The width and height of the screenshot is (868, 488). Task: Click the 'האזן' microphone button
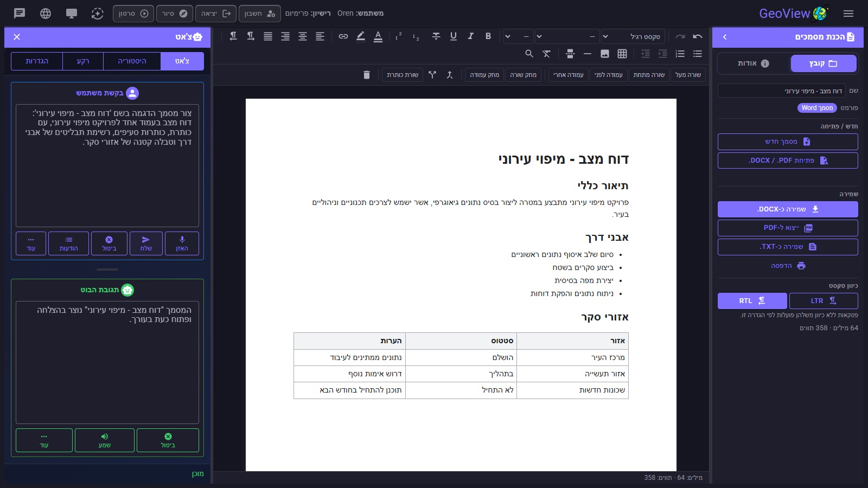point(182,243)
